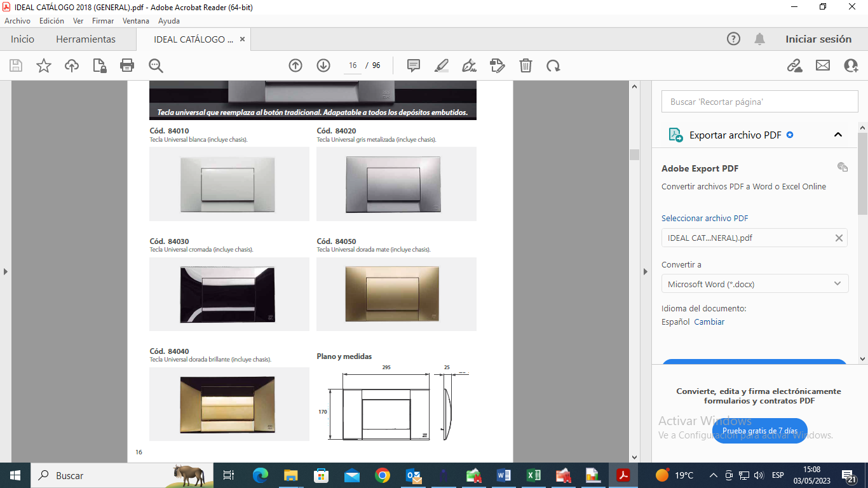Screen dimensions: 868x488
Task: Rotate the page with the rotate icon
Action: pyautogui.click(x=553, y=65)
